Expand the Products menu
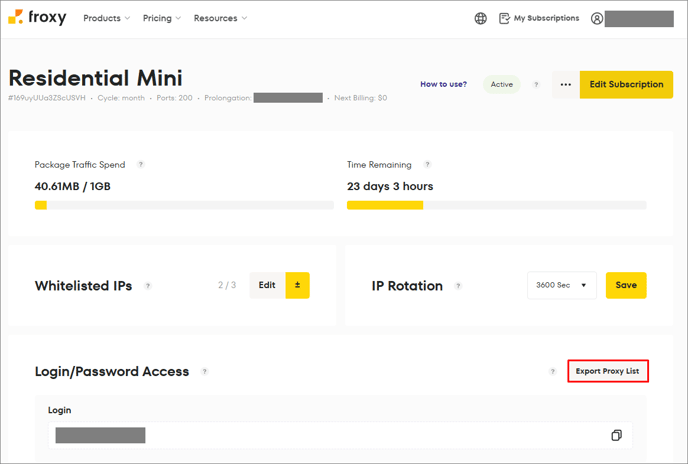Viewport: 688px width, 464px height. [107, 18]
